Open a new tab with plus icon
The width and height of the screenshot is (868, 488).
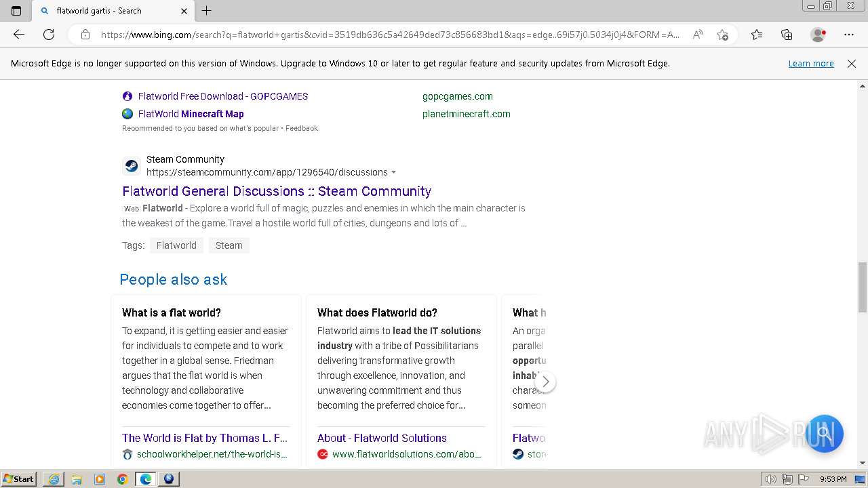(207, 11)
